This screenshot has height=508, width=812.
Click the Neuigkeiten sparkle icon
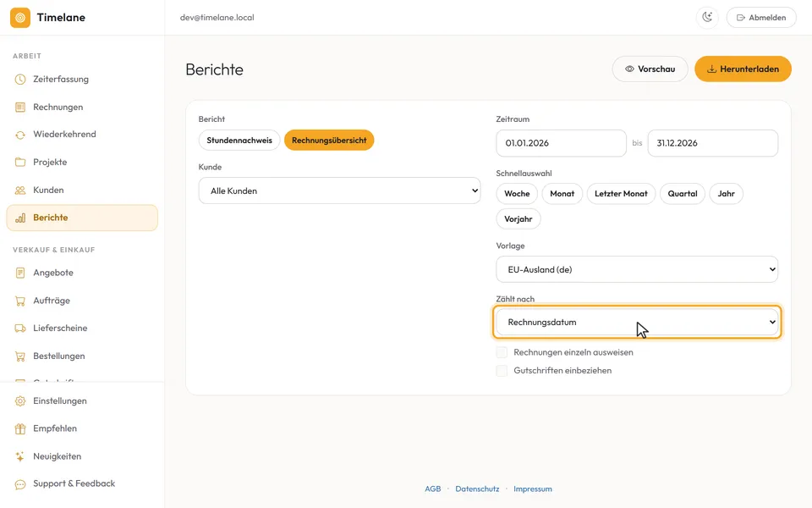20,456
